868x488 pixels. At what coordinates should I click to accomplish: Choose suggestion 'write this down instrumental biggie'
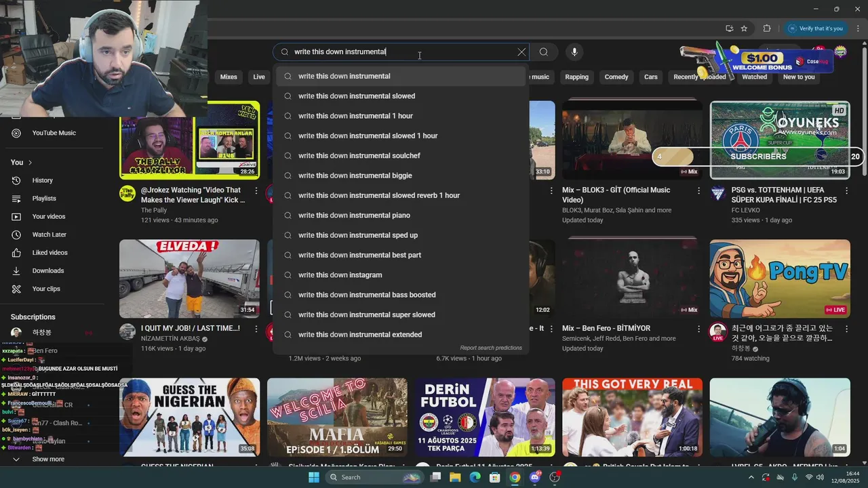(401, 176)
